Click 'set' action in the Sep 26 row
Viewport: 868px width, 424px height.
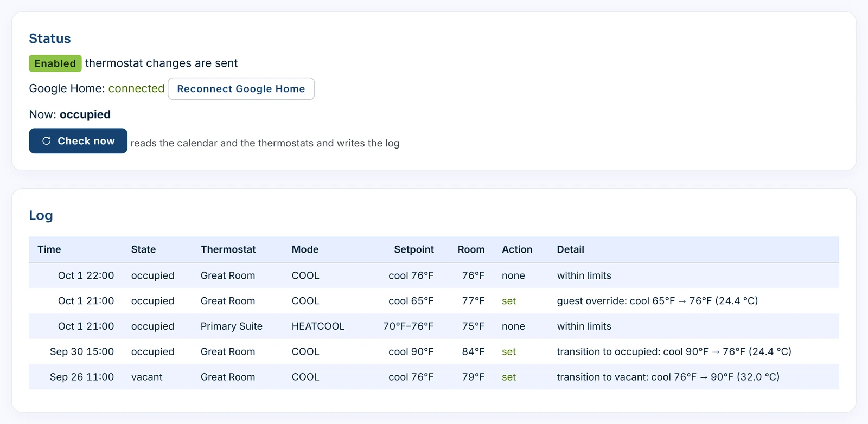pos(509,377)
